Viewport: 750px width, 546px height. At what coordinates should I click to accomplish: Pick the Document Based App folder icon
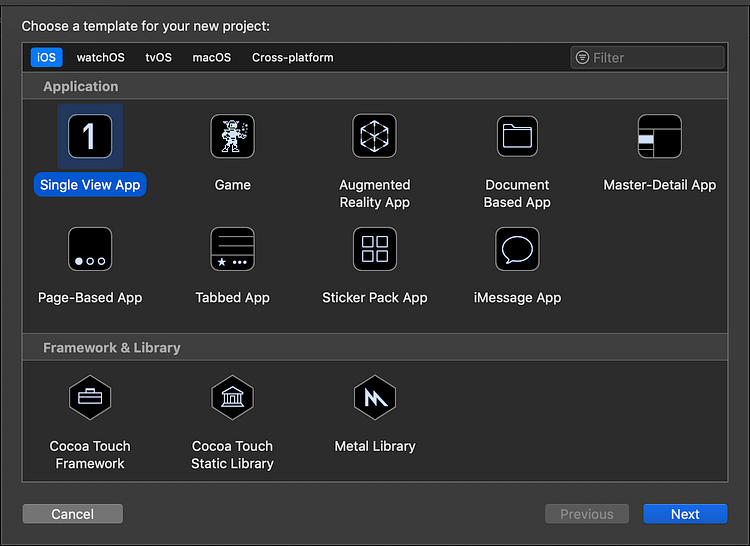click(517, 136)
